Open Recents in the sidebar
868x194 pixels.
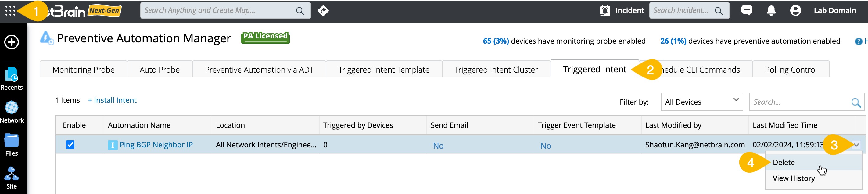coord(12,79)
